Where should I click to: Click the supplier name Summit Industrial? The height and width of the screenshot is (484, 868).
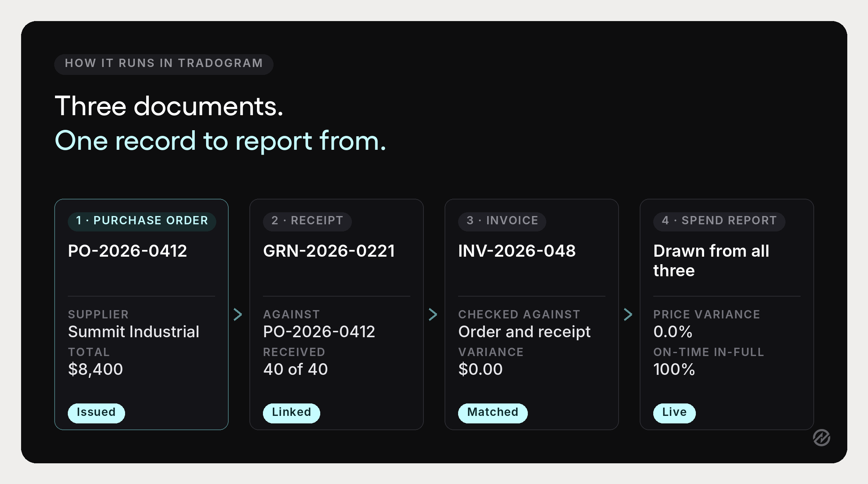tap(134, 332)
